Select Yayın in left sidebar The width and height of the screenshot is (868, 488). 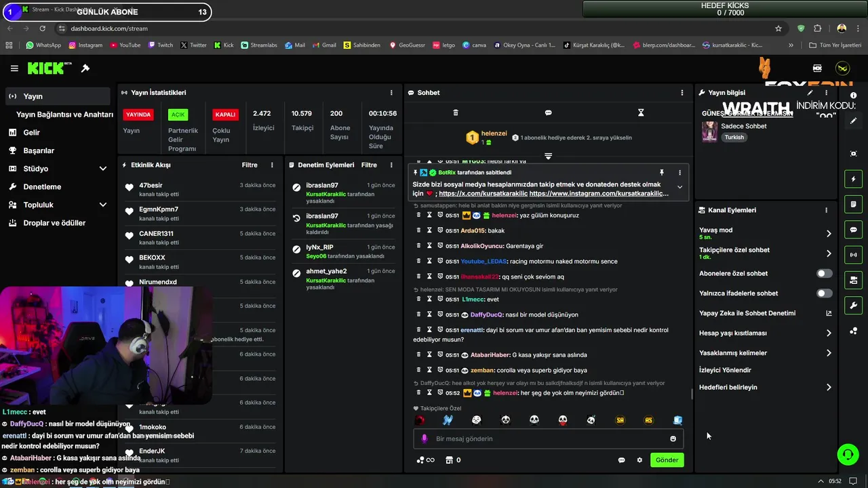click(x=58, y=96)
